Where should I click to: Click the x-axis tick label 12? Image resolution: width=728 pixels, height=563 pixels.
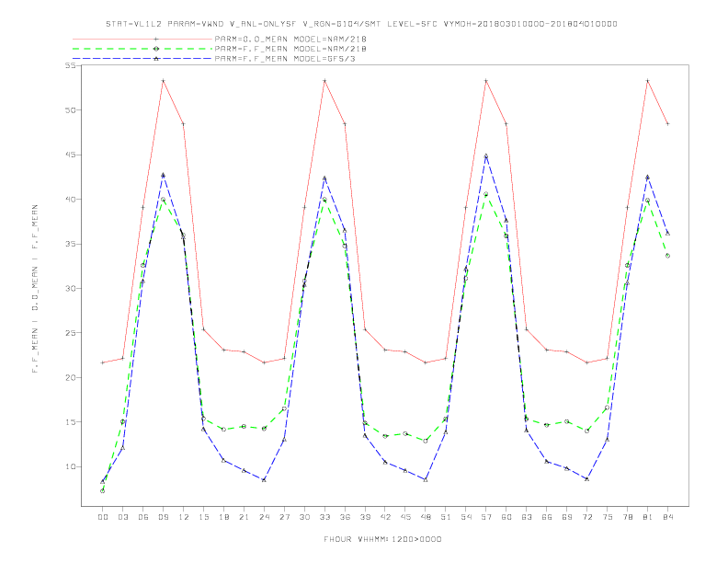pyautogui.click(x=184, y=517)
